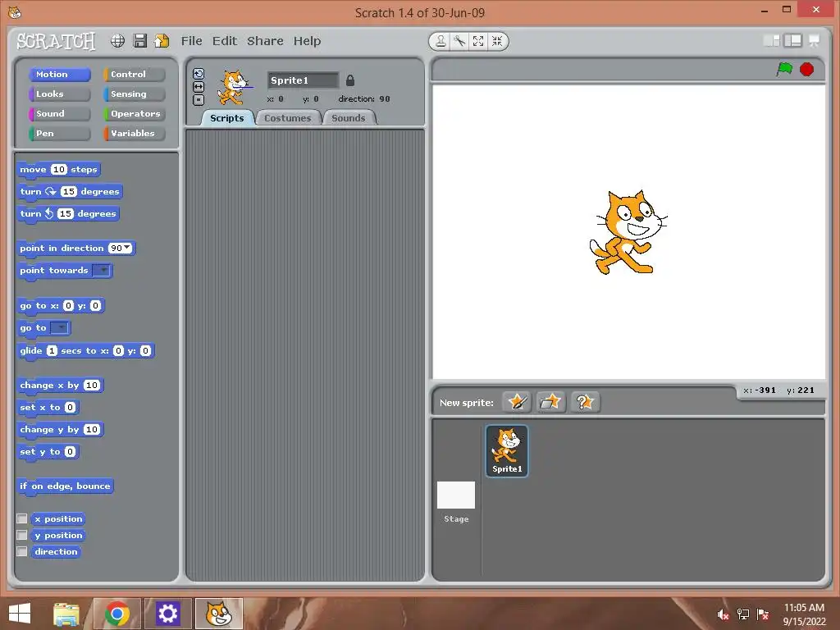Toggle the sprite lock icon
Image resolution: width=840 pixels, height=630 pixels.
point(349,80)
